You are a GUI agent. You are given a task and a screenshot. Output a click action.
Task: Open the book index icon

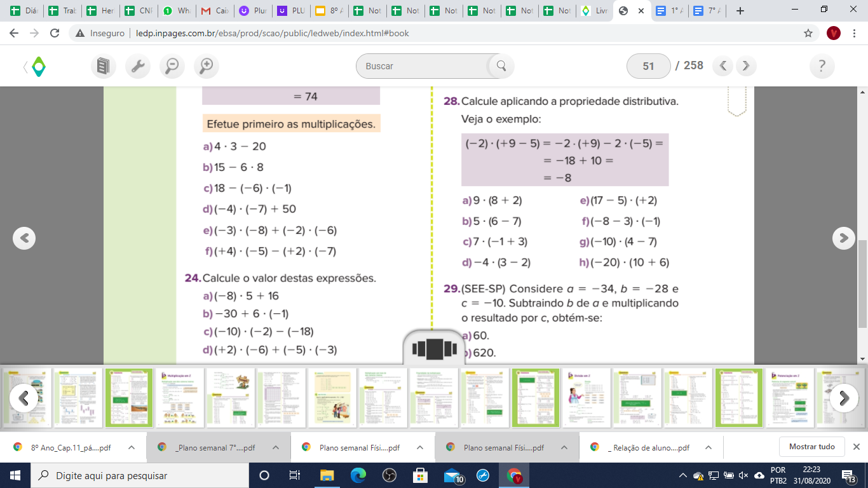pos(104,66)
